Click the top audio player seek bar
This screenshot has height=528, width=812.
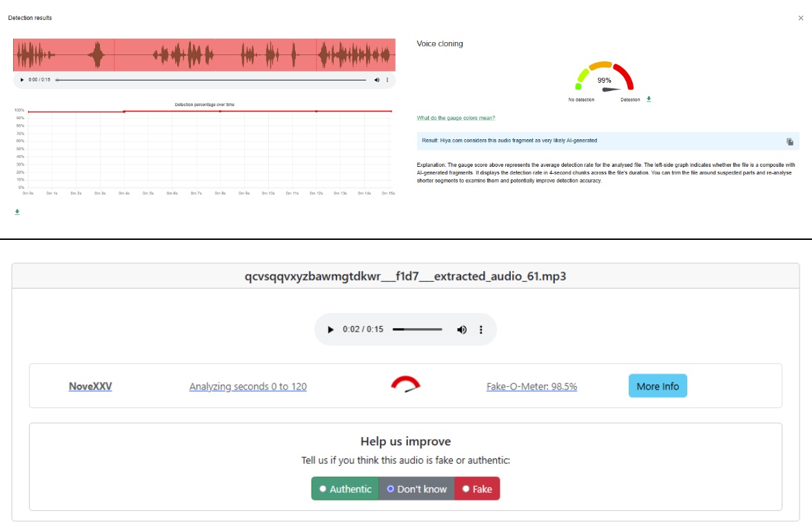(211, 80)
